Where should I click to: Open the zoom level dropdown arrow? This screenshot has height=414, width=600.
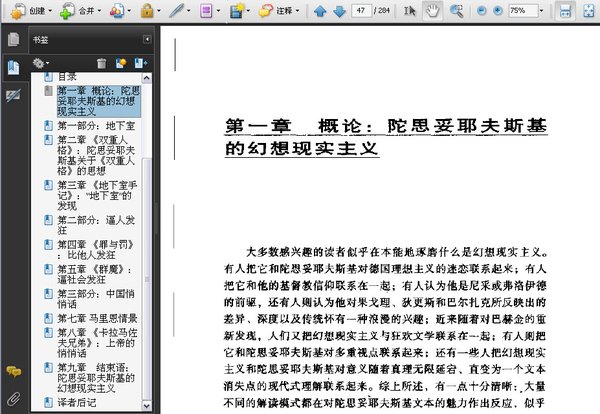[x=541, y=11]
